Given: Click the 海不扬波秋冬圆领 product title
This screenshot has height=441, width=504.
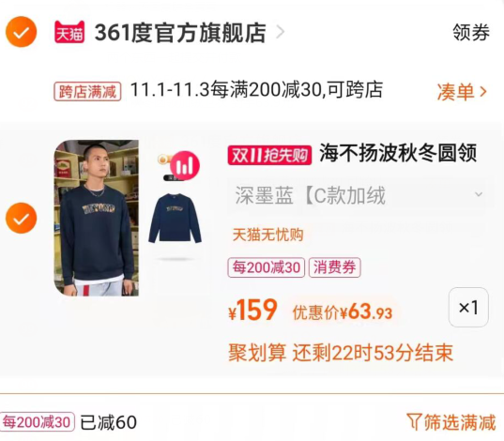Looking at the screenshot, I should pos(398,153).
